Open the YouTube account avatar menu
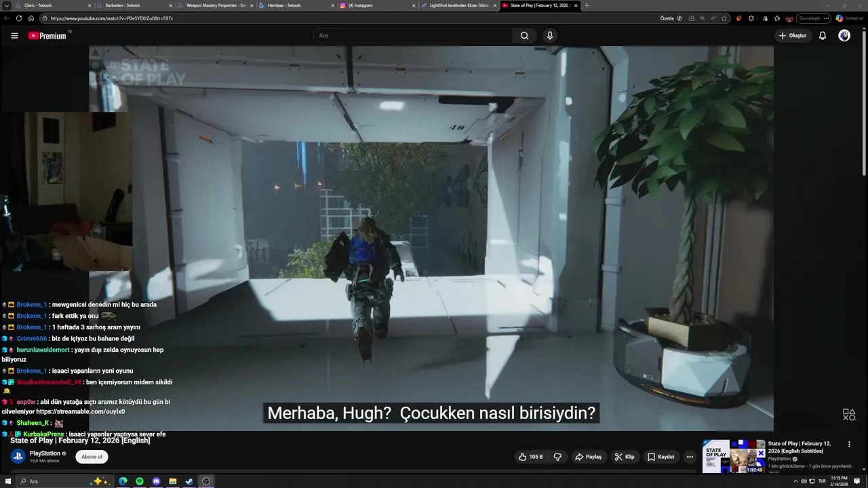This screenshot has height=488, width=868. (844, 36)
